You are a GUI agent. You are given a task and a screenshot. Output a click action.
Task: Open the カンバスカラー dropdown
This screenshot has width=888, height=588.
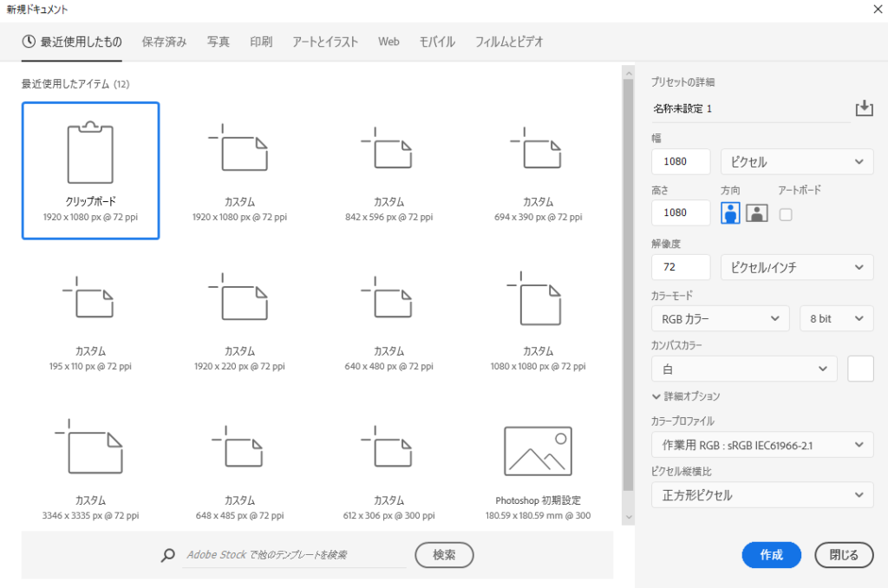pos(744,369)
